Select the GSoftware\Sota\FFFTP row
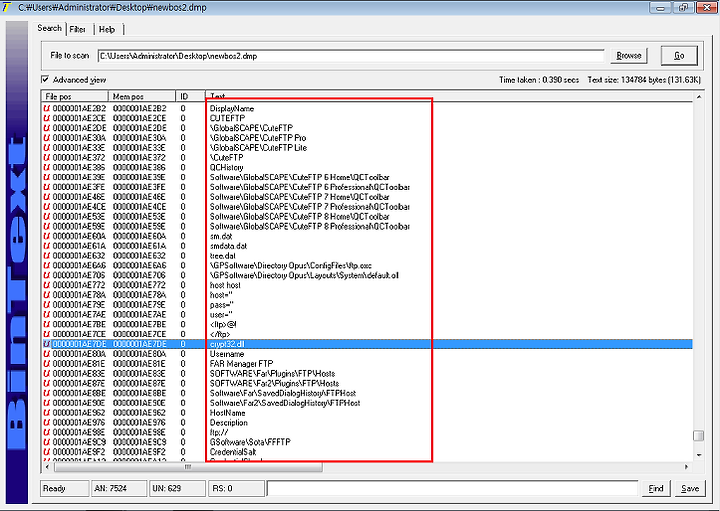Viewport: 720px width, 511px height. pyautogui.click(x=367, y=442)
